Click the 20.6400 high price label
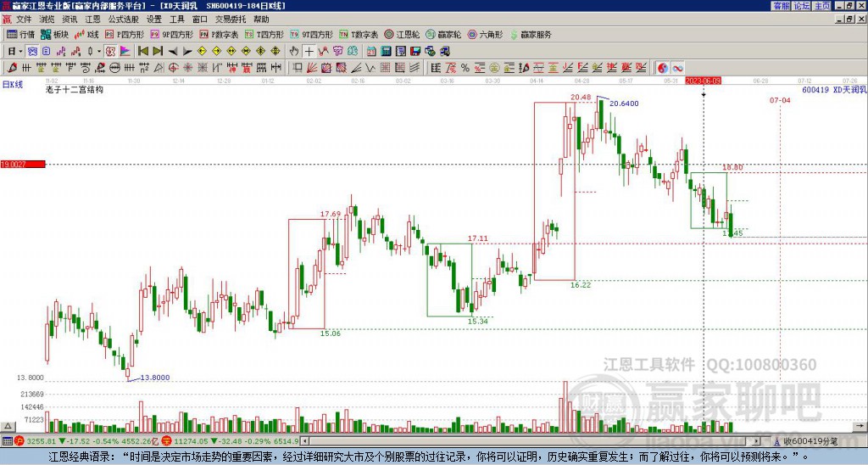The width and height of the screenshot is (868, 465). (x=624, y=104)
